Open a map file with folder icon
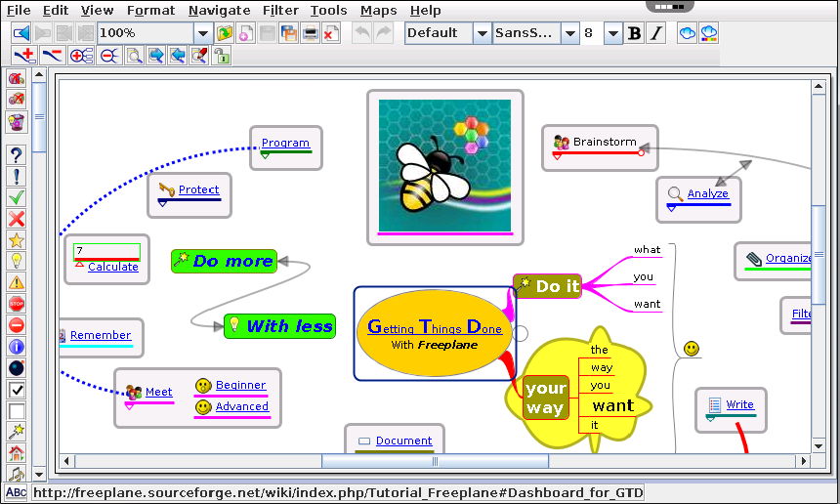 225,33
